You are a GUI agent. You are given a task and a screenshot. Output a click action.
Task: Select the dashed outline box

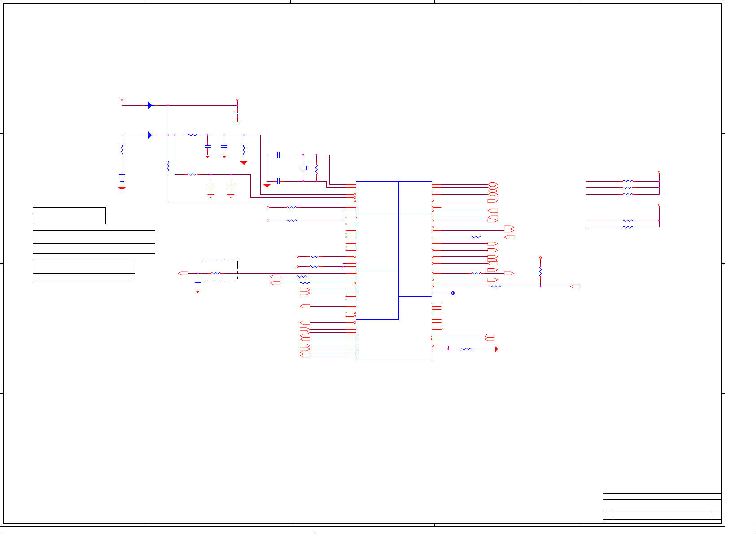pos(219,270)
